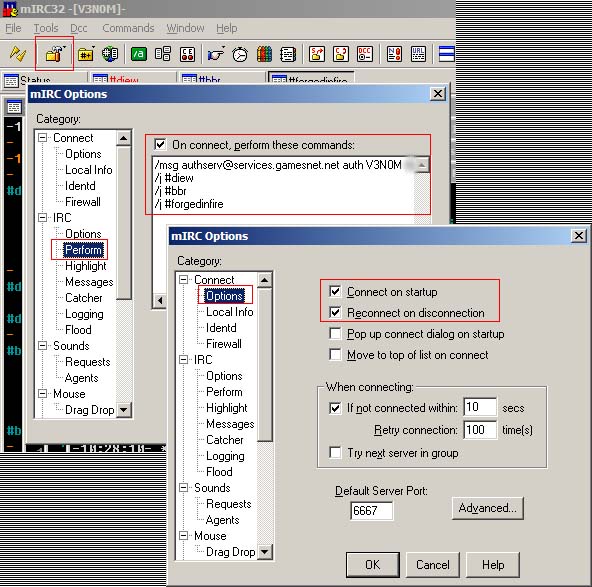Select Firewall in the front dialog tree
This screenshot has width=592, height=587.
pyautogui.click(x=224, y=344)
